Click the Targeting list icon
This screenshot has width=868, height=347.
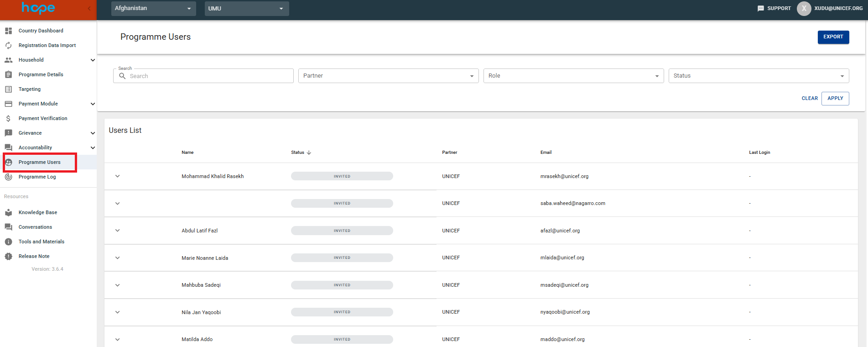click(8, 89)
